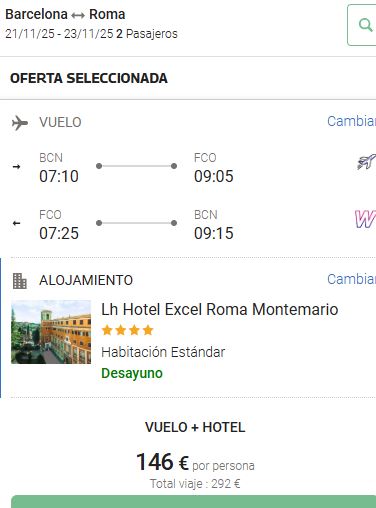Click the building icon beside ALOJAMIENTO
This screenshot has width=376, height=508.
(19, 281)
